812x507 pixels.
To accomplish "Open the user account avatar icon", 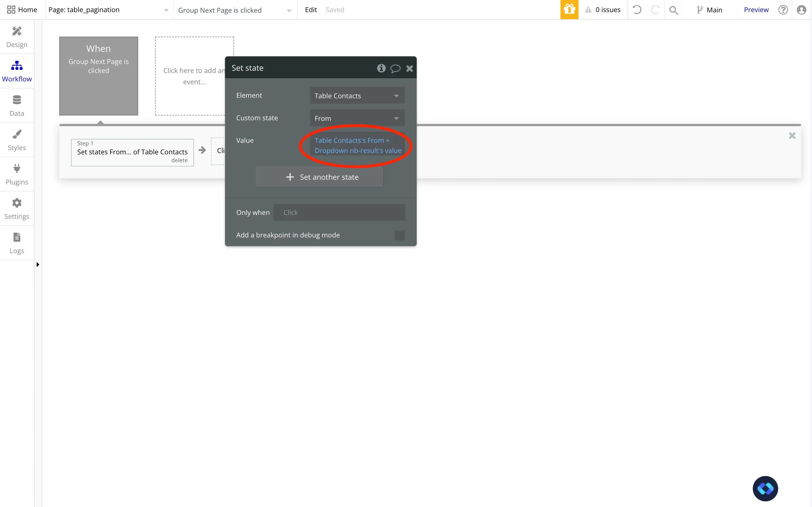I will click(801, 10).
